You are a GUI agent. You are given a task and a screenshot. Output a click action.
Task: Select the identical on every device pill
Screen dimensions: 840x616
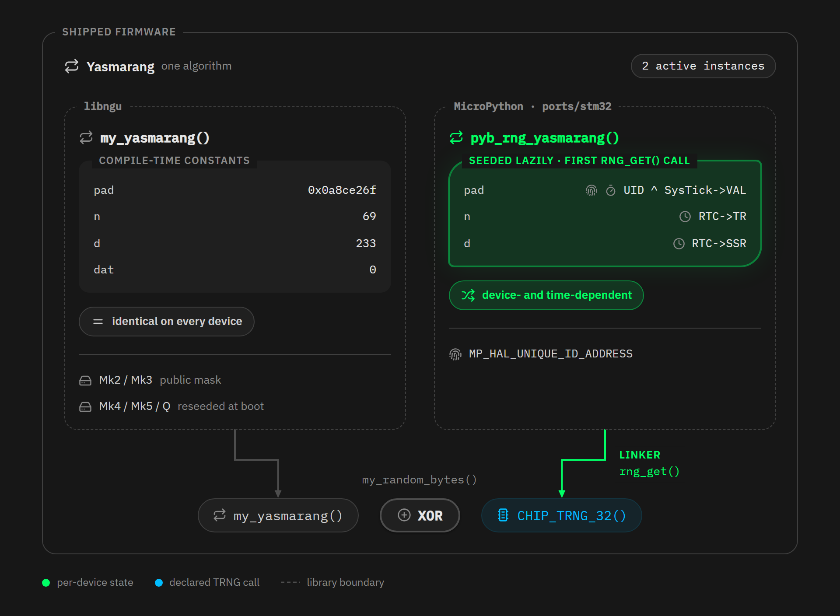167,322
